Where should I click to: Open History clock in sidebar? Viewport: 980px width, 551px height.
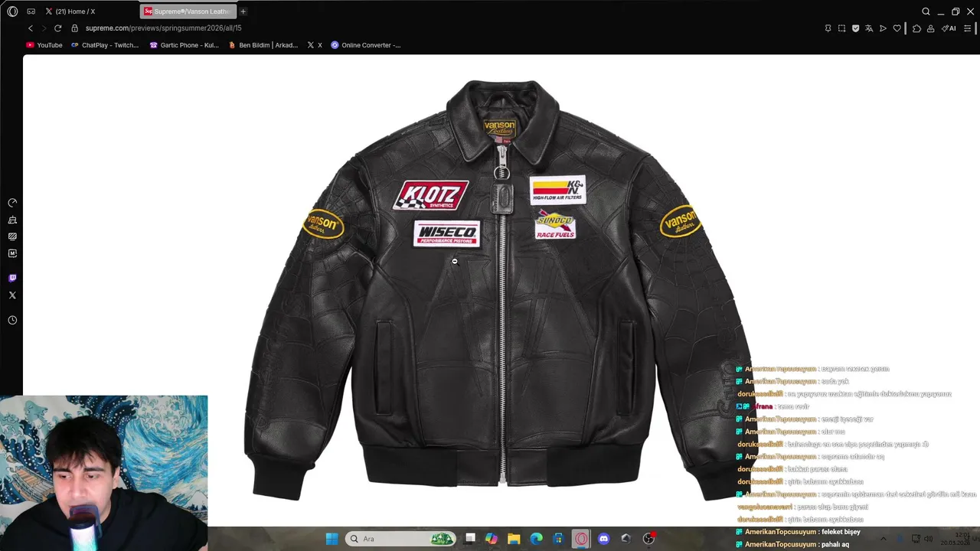12,320
